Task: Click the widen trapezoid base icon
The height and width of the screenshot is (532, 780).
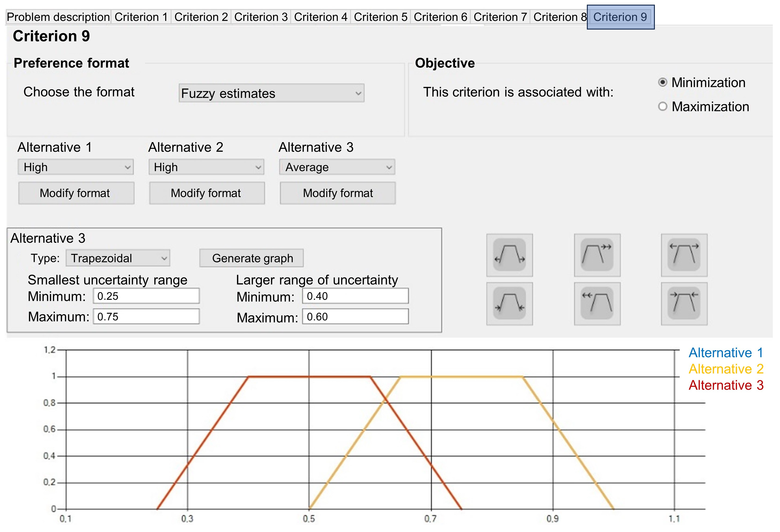Action: point(509,255)
